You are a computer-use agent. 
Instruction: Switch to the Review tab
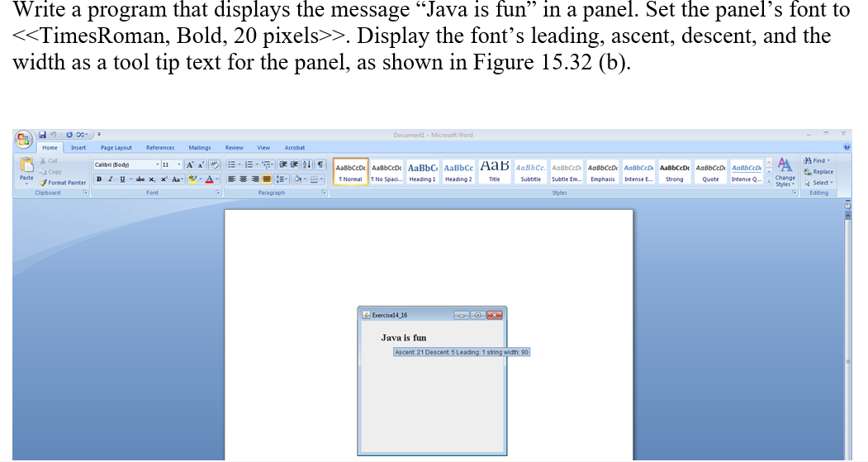pyautogui.click(x=235, y=148)
